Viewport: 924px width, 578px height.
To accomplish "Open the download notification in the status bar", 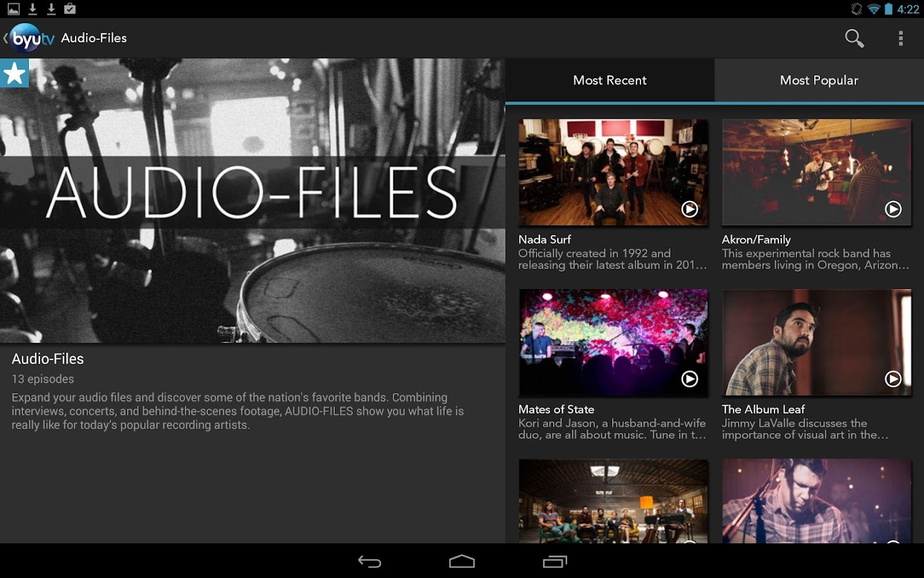I will pos(32,9).
